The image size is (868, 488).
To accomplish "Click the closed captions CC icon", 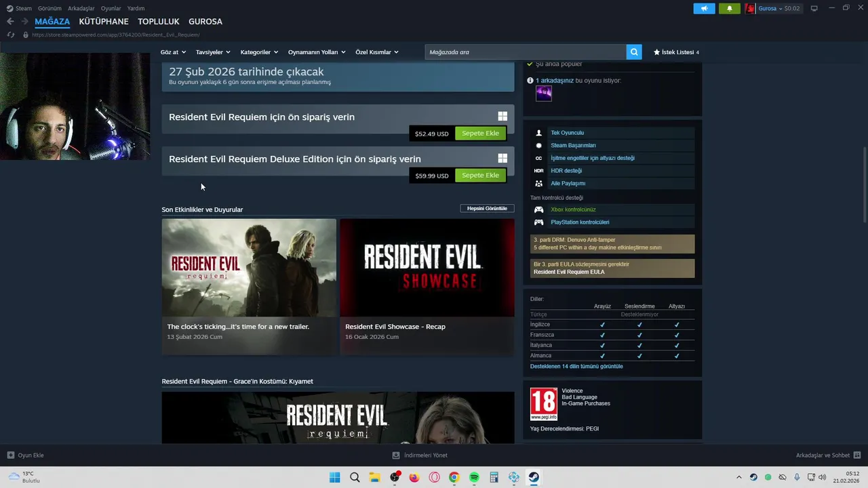I will [538, 158].
